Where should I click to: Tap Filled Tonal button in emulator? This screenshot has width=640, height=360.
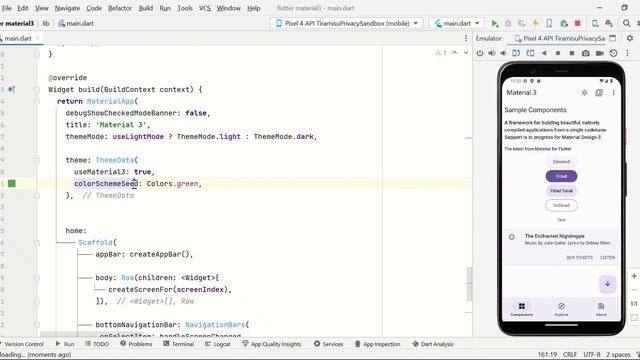point(561,191)
